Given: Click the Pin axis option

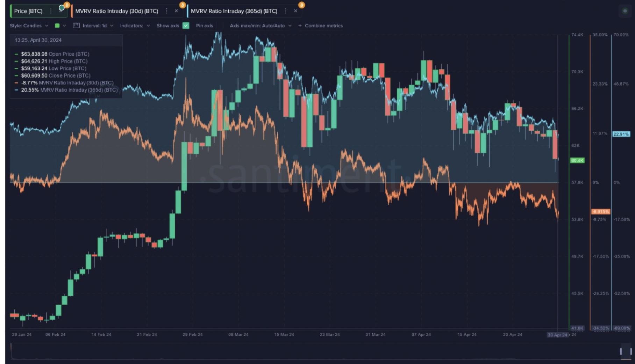Looking at the screenshot, I should 205,26.
